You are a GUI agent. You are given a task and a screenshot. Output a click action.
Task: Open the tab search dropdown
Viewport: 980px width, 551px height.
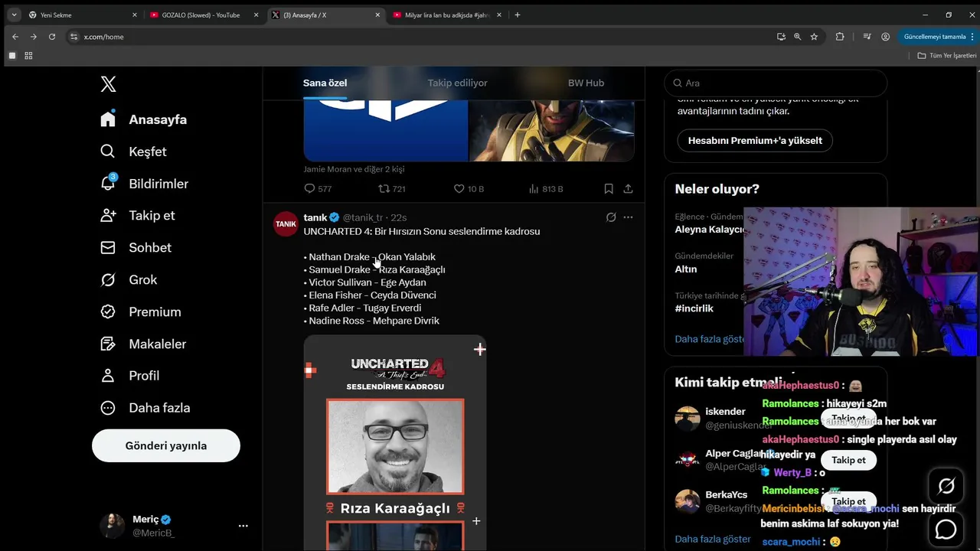coord(14,15)
